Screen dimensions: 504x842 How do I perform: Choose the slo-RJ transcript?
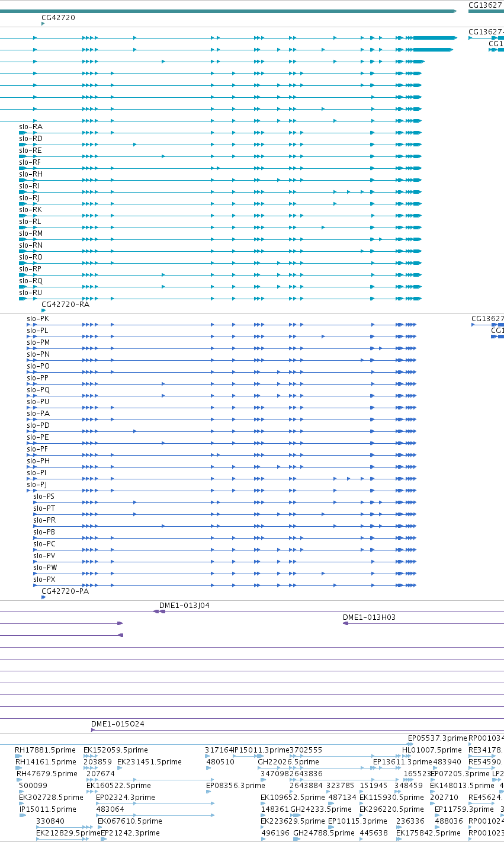point(30,198)
